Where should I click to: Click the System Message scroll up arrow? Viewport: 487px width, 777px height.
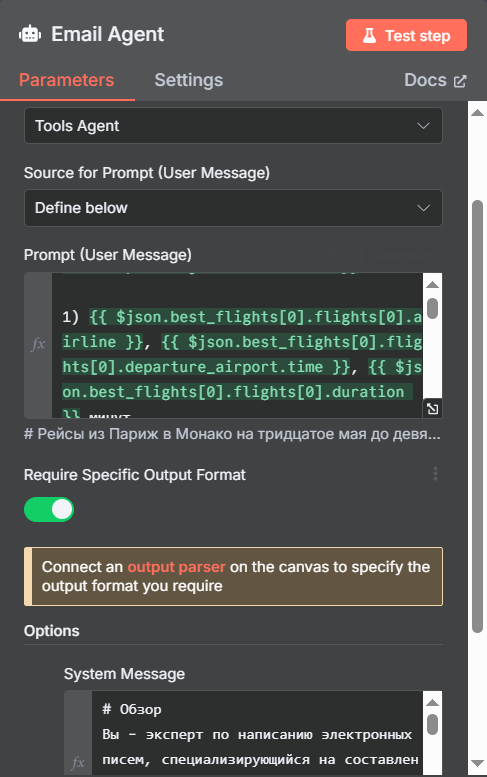(433, 703)
